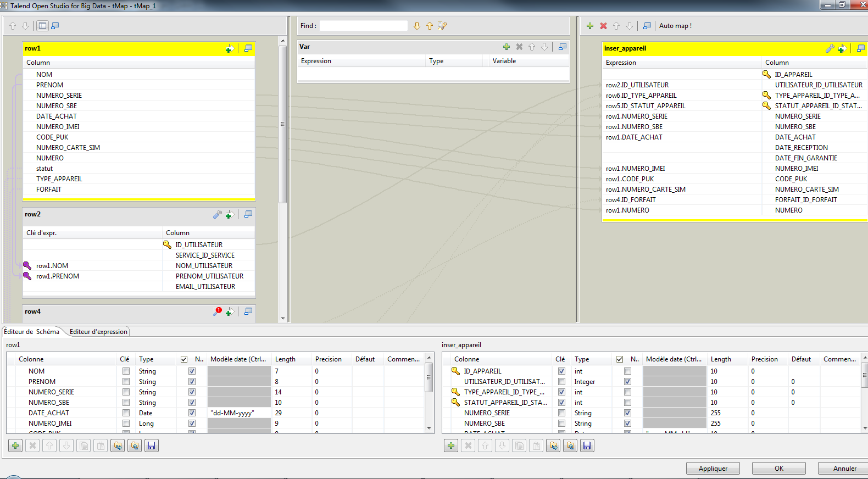Find previous arrow beside Find field
Screen dimensions: 868x479
click(x=430, y=26)
